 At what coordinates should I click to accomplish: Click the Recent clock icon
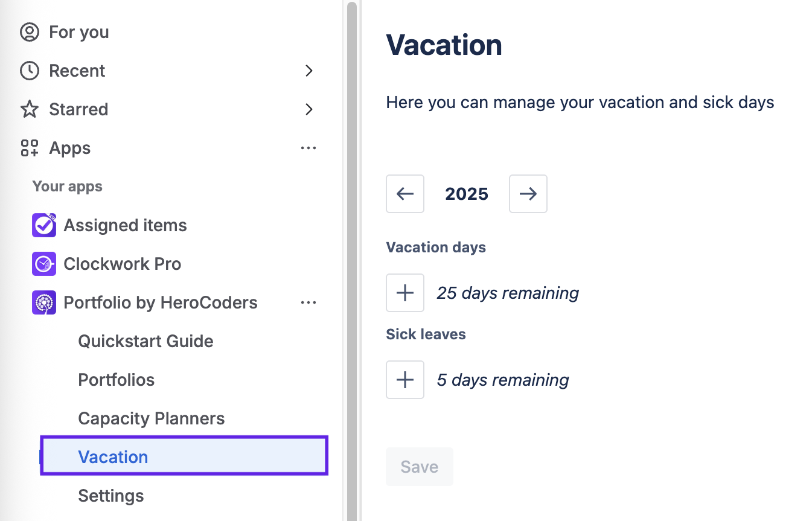(x=29, y=71)
